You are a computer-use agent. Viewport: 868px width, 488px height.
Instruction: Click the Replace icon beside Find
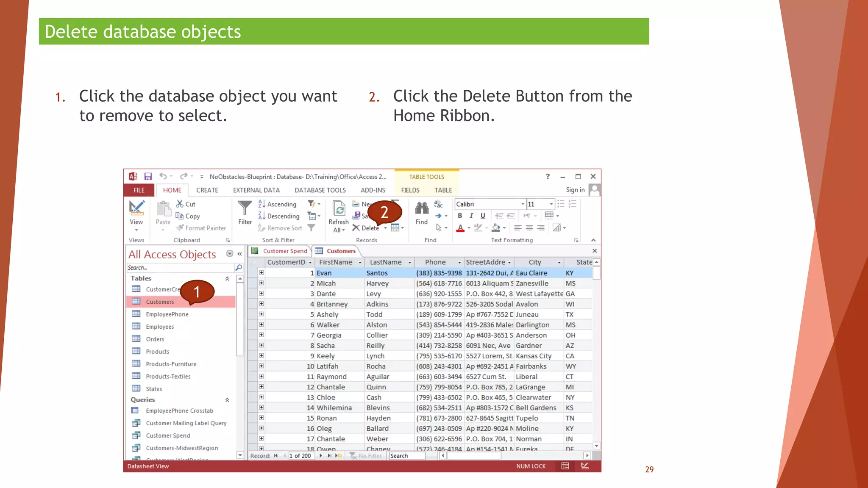coord(439,204)
